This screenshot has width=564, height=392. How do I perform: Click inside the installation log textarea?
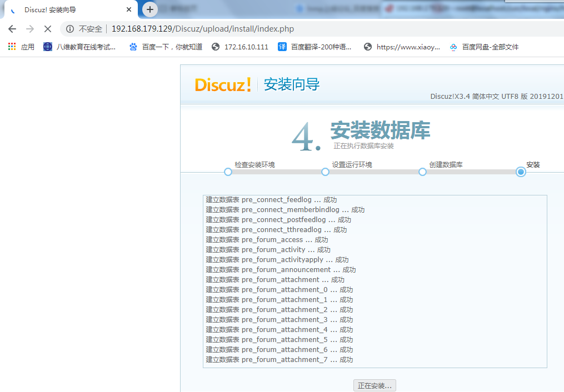375,282
